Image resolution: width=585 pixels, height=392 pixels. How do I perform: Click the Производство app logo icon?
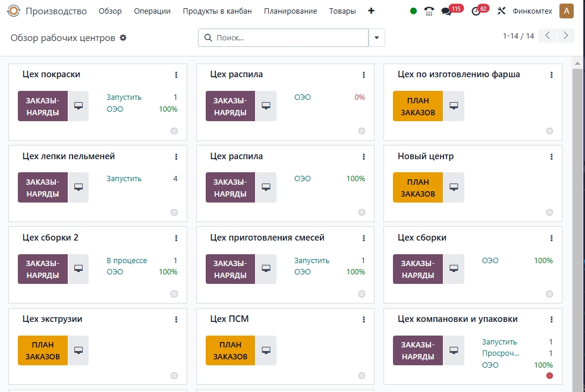pos(14,11)
